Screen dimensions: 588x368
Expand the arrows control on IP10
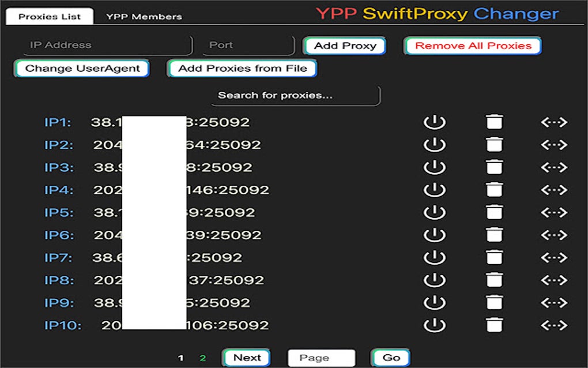pyautogui.click(x=555, y=324)
